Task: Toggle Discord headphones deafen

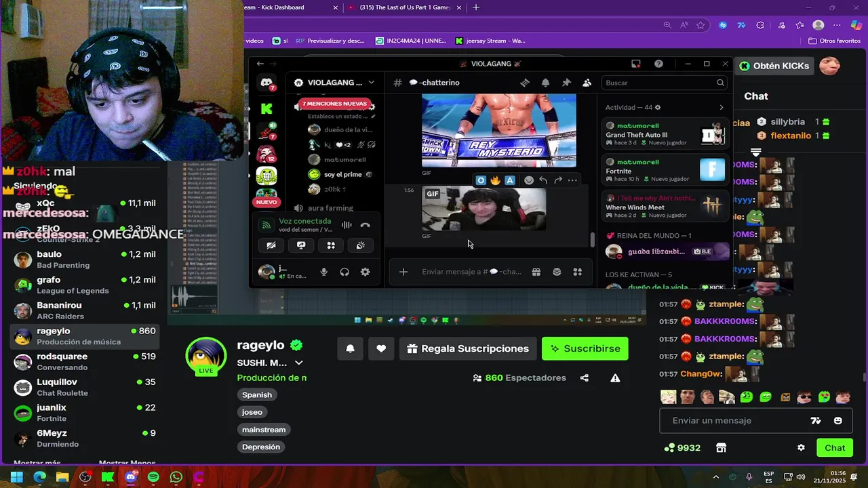Action: coord(344,272)
